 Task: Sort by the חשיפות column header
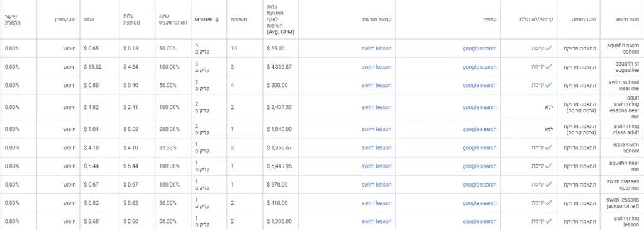238,20
